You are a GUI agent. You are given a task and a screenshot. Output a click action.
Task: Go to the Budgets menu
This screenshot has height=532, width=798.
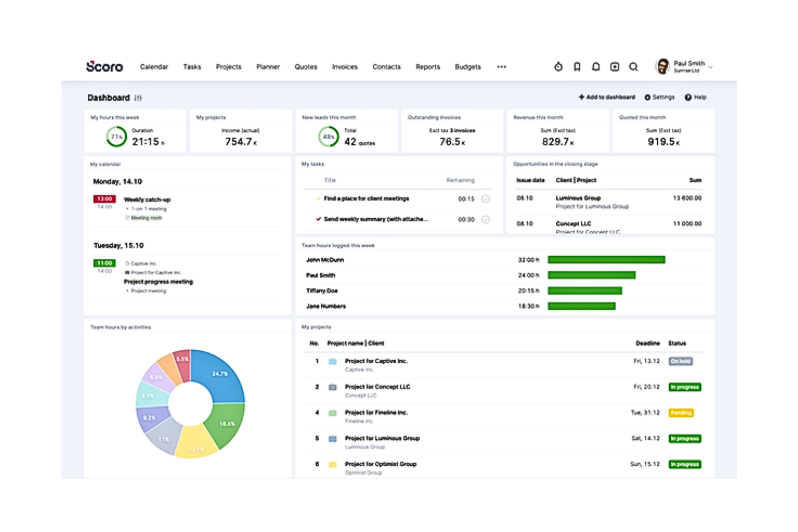pos(467,67)
